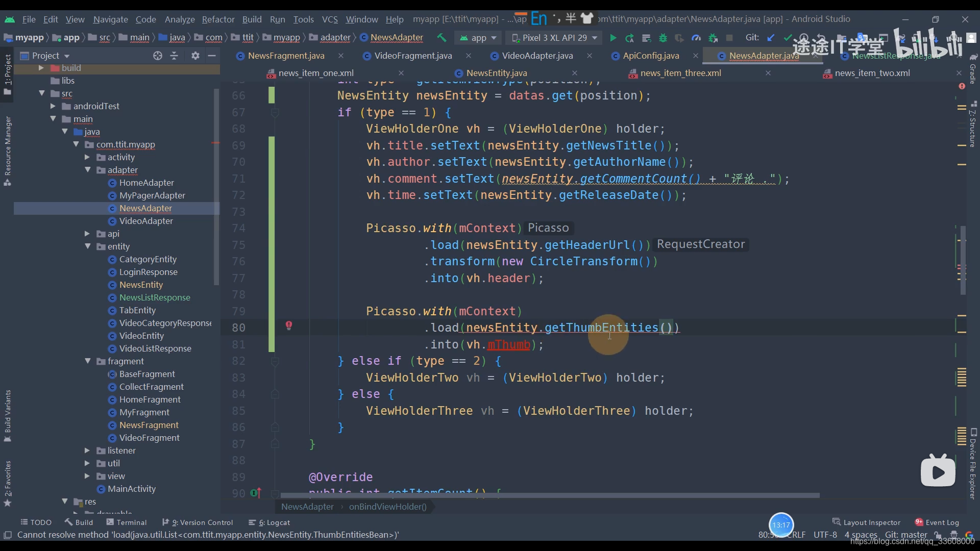Click the status bar tool windows icon
This screenshot has height=551, width=980.
[8, 535]
